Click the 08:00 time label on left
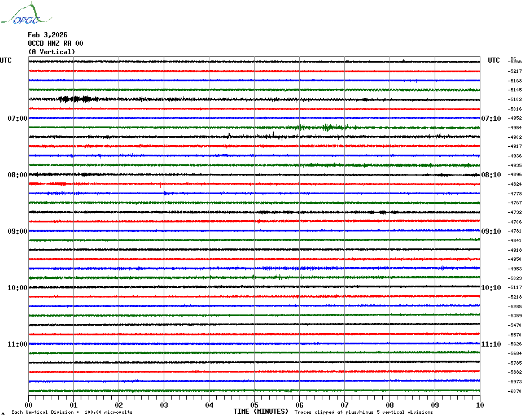 pyautogui.click(x=17, y=175)
